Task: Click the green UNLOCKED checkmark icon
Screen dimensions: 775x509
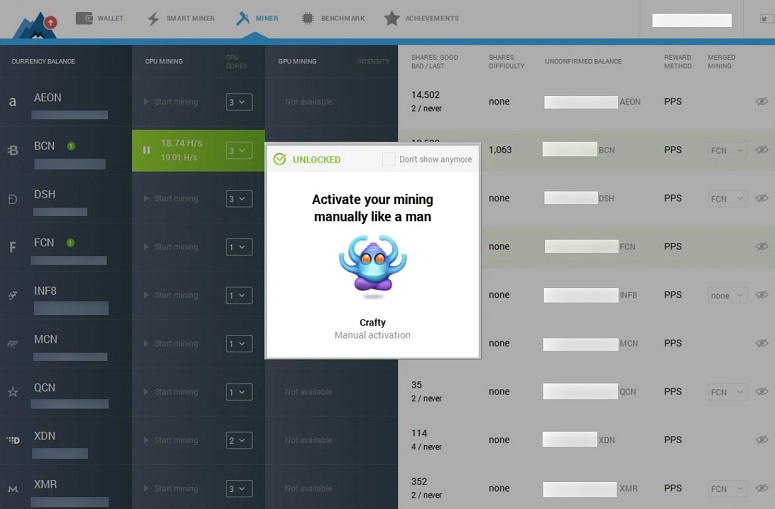Action: 280,159
